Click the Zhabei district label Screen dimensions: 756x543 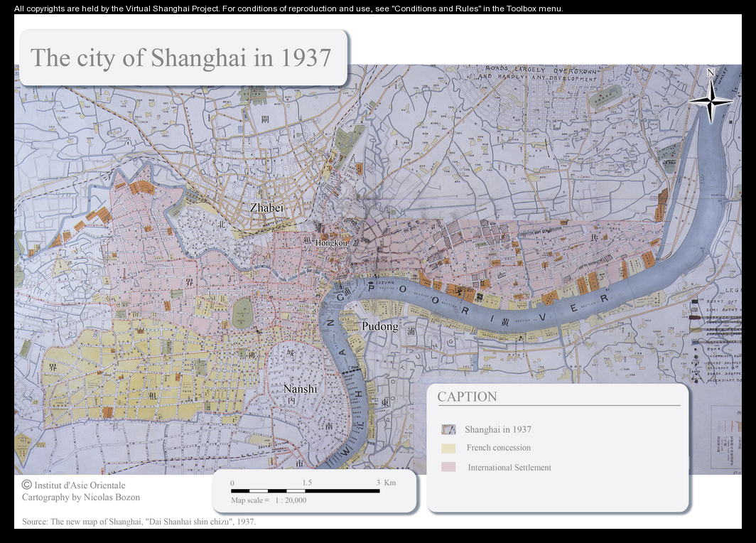(x=266, y=208)
